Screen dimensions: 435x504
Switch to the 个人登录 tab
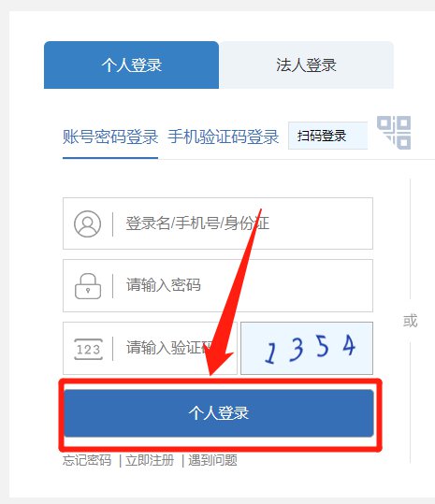(x=131, y=65)
